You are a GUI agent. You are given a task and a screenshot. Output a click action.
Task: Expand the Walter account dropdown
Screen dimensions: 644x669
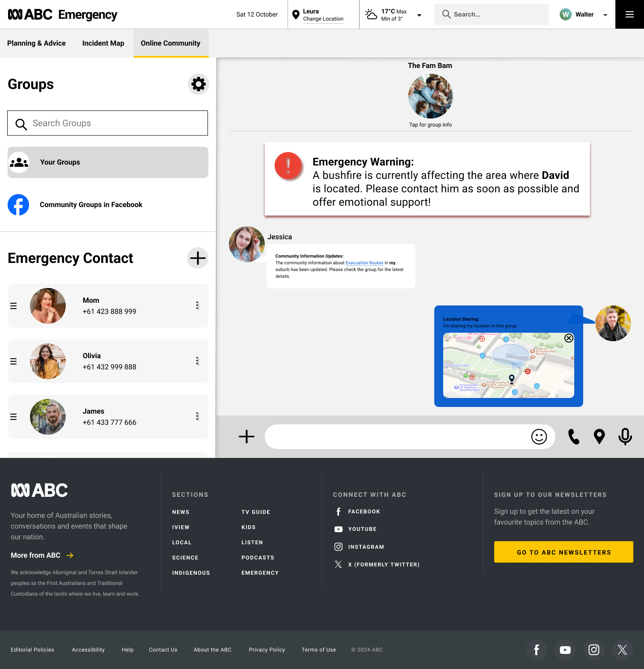point(605,15)
